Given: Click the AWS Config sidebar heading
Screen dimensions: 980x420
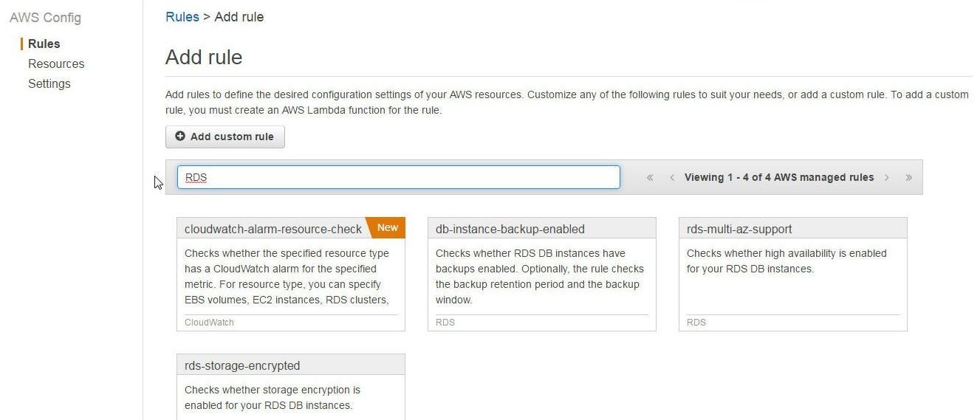Looking at the screenshot, I should [x=45, y=18].
